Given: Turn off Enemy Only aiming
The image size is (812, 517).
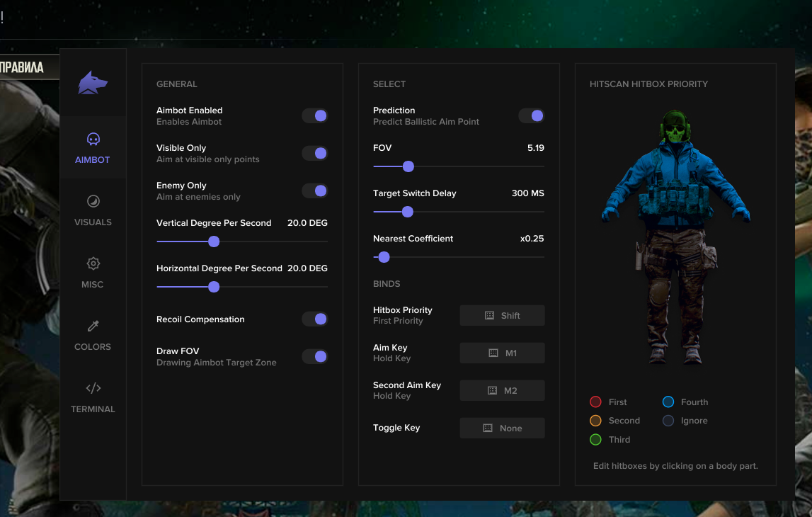Looking at the screenshot, I should coord(315,191).
